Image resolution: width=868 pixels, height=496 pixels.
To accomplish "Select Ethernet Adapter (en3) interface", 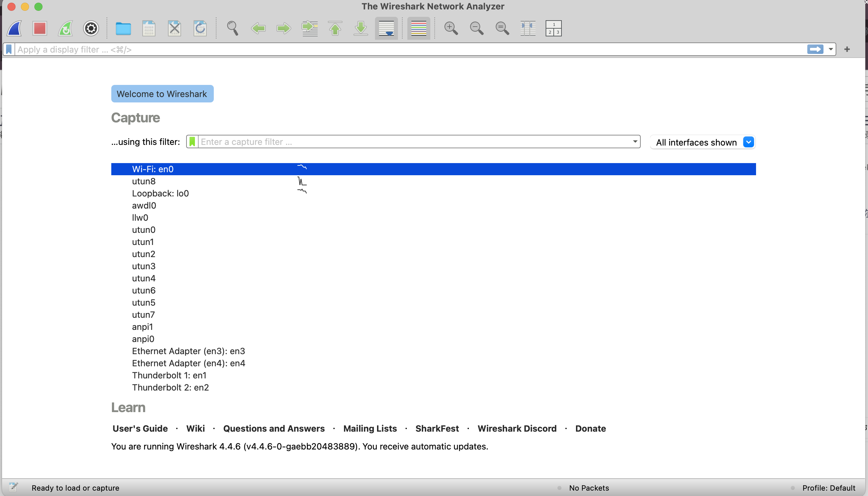I will tap(188, 351).
